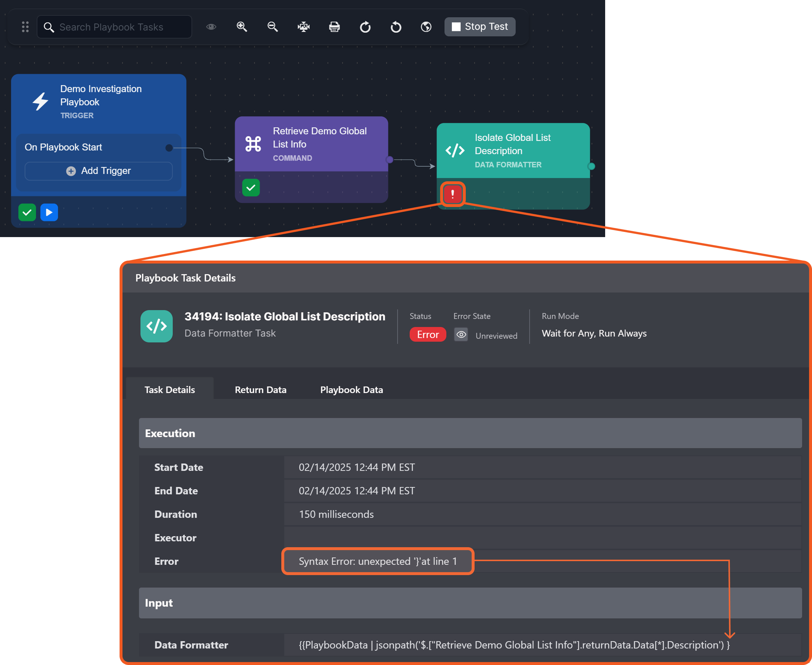Click green checkmark on Retrieve Demo Global task
The height and width of the screenshot is (665, 812).
(x=251, y=188)
